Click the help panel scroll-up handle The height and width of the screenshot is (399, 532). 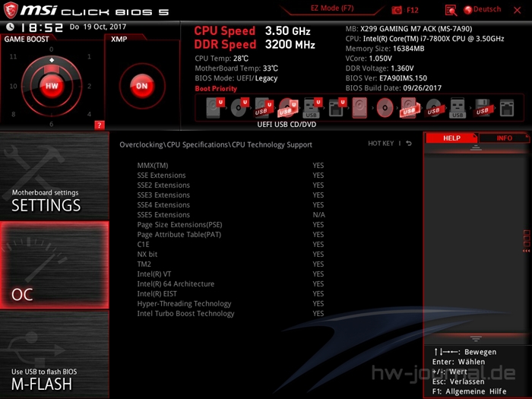click(x=476, y=147)
